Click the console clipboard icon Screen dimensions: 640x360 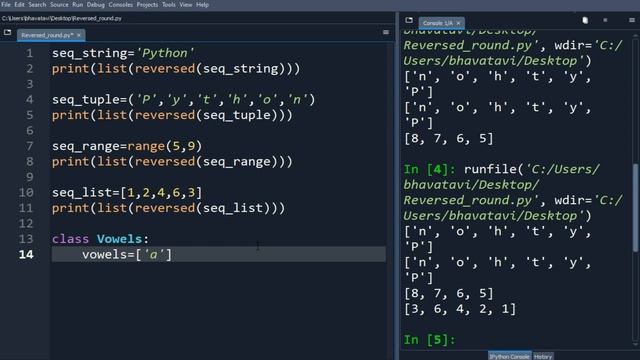(x=585, y=20)
